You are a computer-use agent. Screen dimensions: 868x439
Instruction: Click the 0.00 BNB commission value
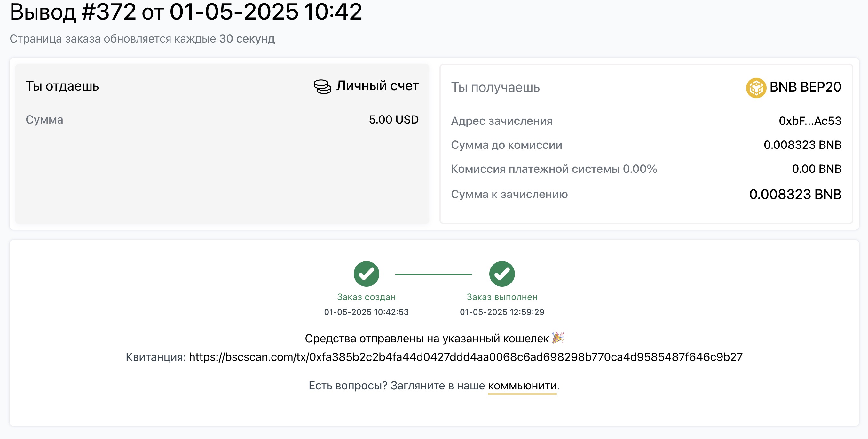(x=817, y=169)
